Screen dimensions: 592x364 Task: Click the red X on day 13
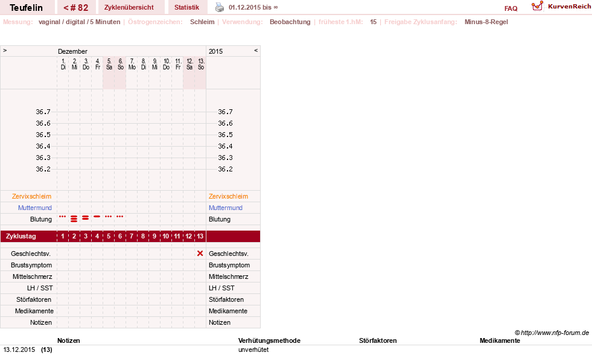(200, 254)
